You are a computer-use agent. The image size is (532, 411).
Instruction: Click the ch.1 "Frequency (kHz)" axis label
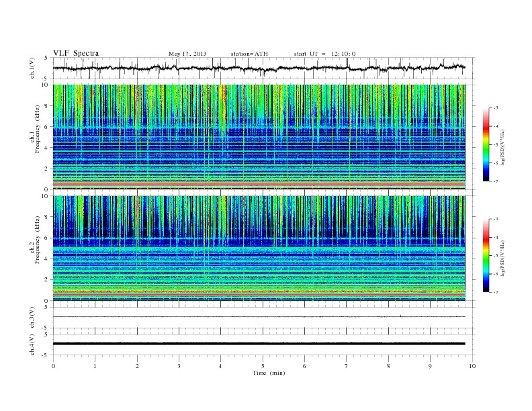(38, 129)
